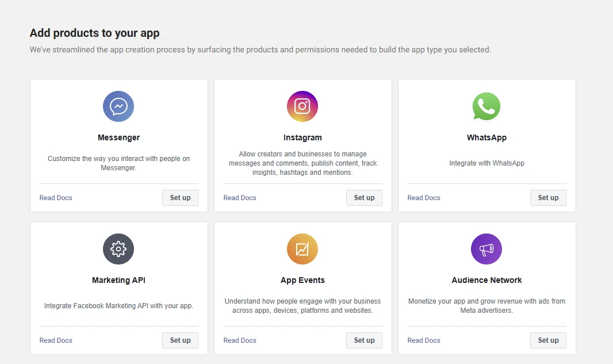
Task: Open Read Docs for App Events
Action: point(240,340)
